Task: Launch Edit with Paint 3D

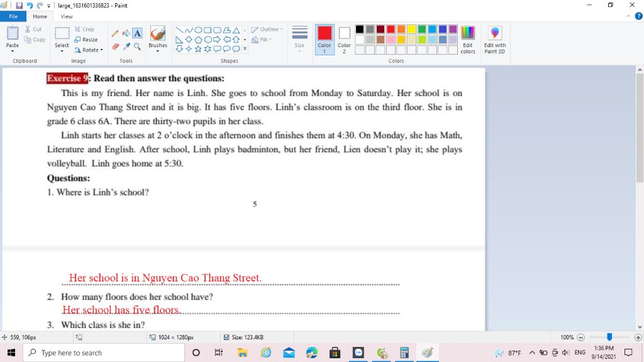Action: (494, 40)
